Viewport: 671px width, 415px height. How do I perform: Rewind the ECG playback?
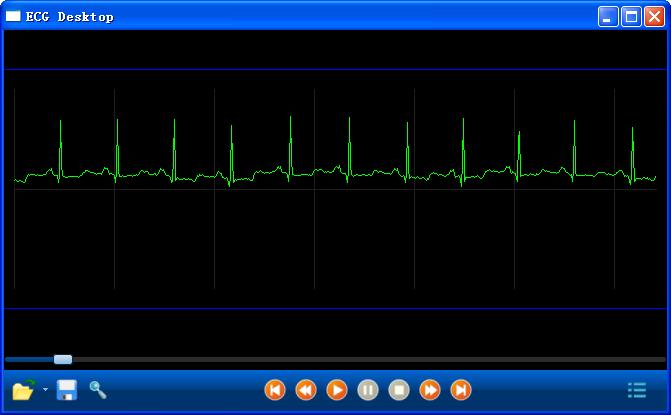click(306, 390)
